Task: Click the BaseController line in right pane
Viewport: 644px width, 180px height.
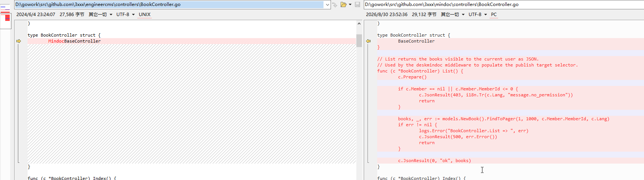Action: pyautogui.click(x=510, y=41)
